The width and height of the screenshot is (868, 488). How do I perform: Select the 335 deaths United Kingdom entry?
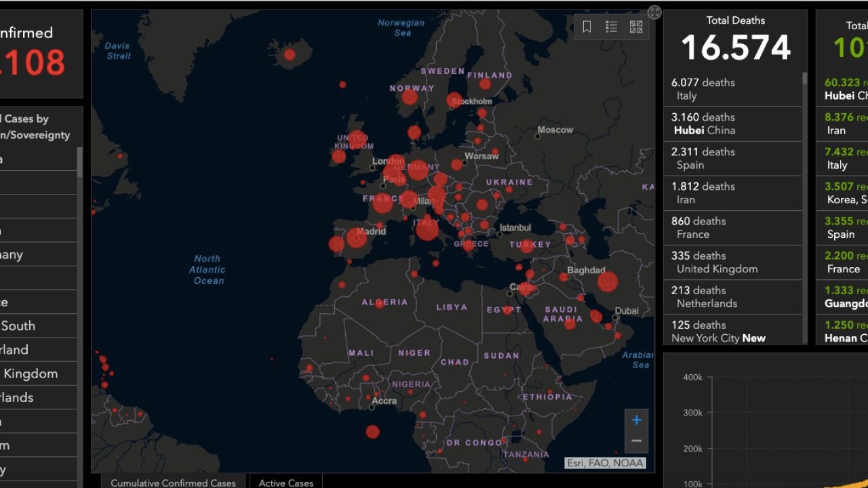(732, 262)
